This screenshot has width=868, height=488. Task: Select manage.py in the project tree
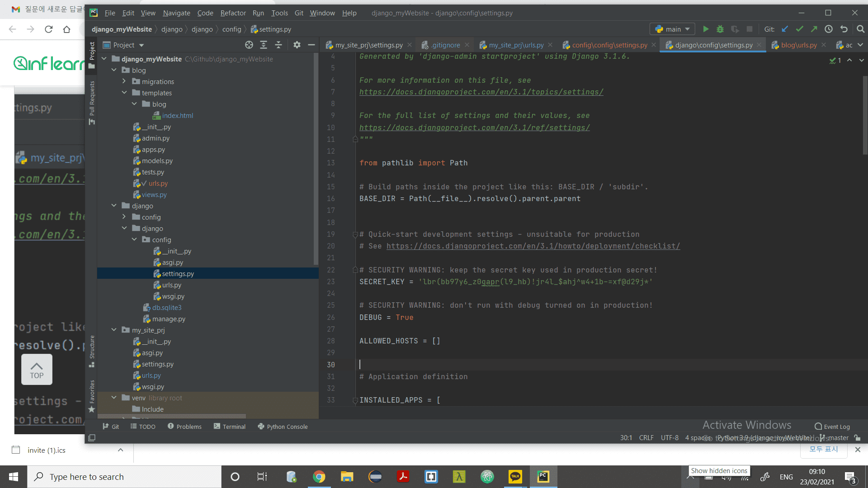tap(168, 319)
